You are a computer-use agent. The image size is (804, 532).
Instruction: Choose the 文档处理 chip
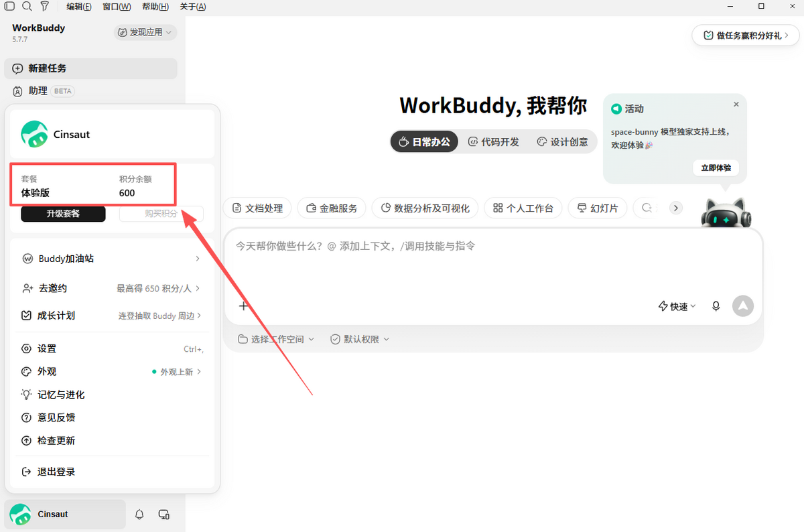click(x=257, y=208)
